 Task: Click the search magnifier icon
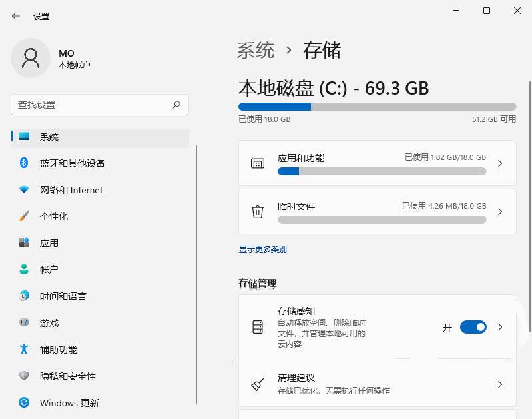pos(176,105)
